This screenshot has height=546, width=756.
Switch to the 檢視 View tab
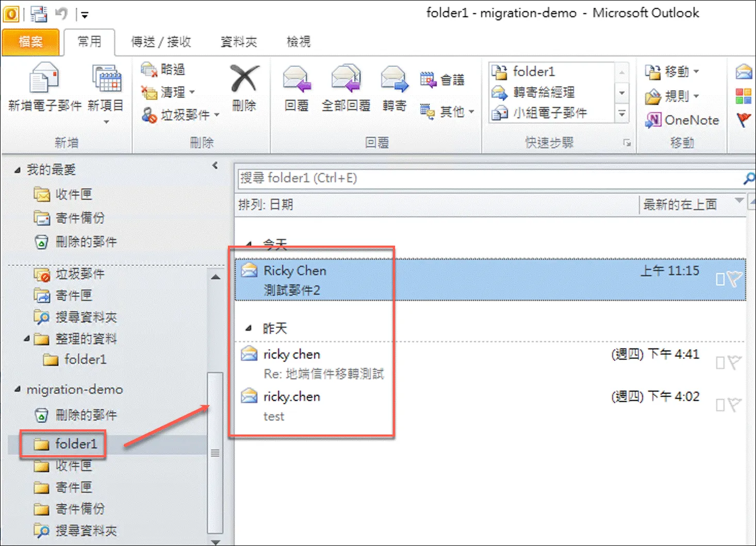(x=299, y=42)
